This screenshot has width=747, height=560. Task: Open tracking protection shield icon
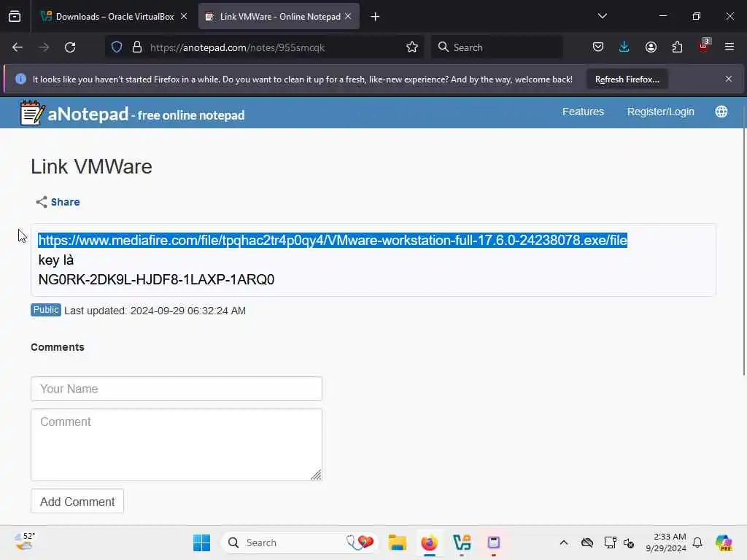[x=117, y=47]
